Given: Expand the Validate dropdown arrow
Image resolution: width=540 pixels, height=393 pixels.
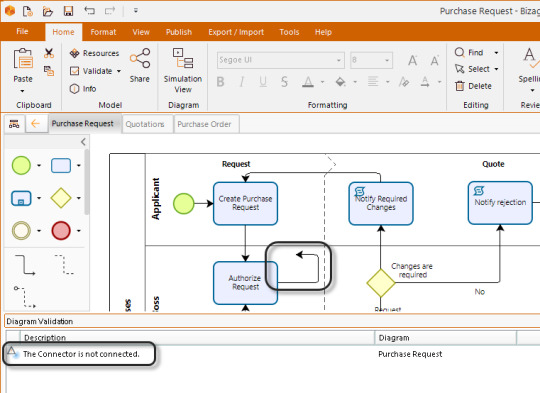Looking at the screenshot, I should pos(119,71).
